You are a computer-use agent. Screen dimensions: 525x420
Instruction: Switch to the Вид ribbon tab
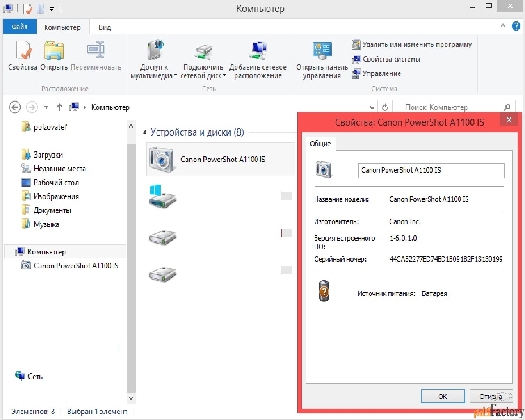(x=105, y=27)
